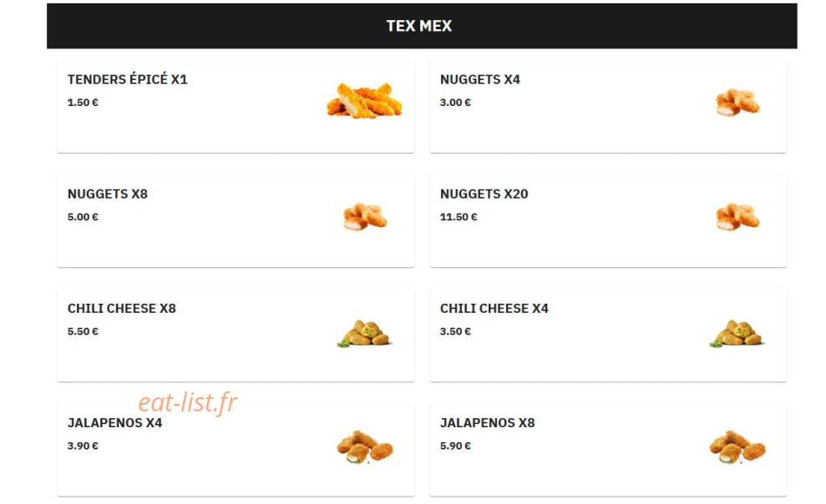Select the 5.90 € price of Jalapenos
Viewport: 826px width, 504px height.
pos(456,446)
